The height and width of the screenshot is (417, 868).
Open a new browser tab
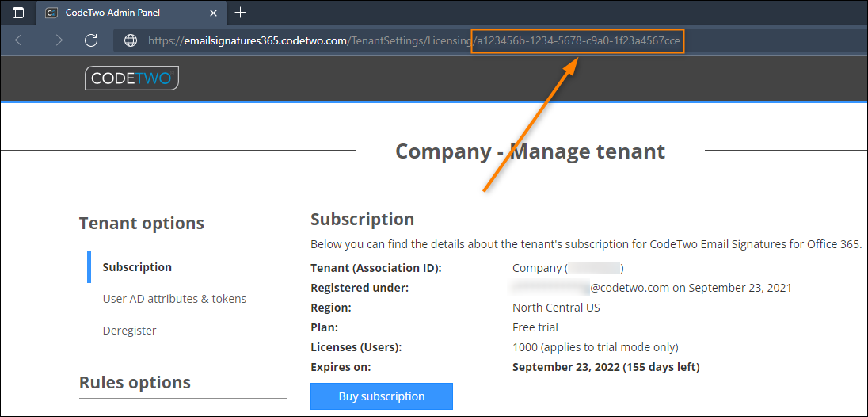click(240, 12)
